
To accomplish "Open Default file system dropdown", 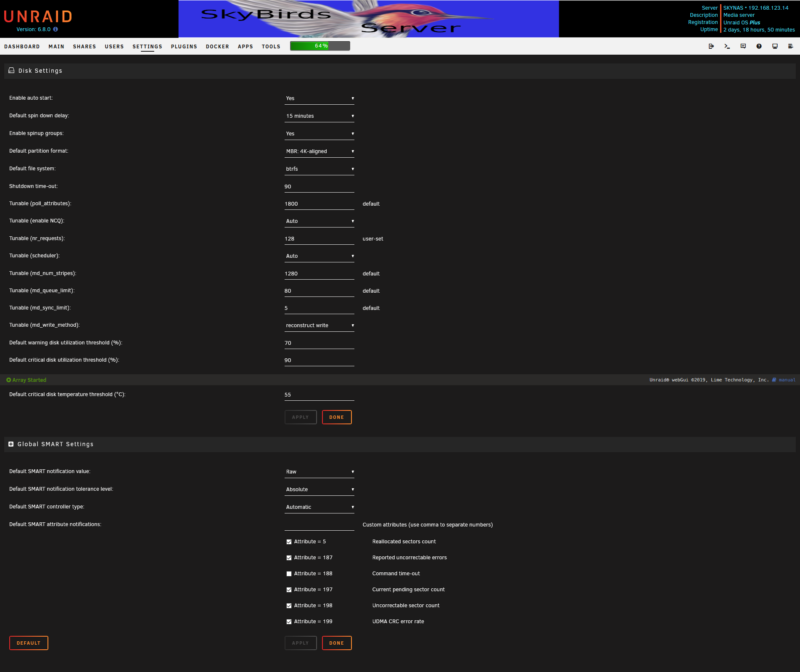I will pos(319,169).
